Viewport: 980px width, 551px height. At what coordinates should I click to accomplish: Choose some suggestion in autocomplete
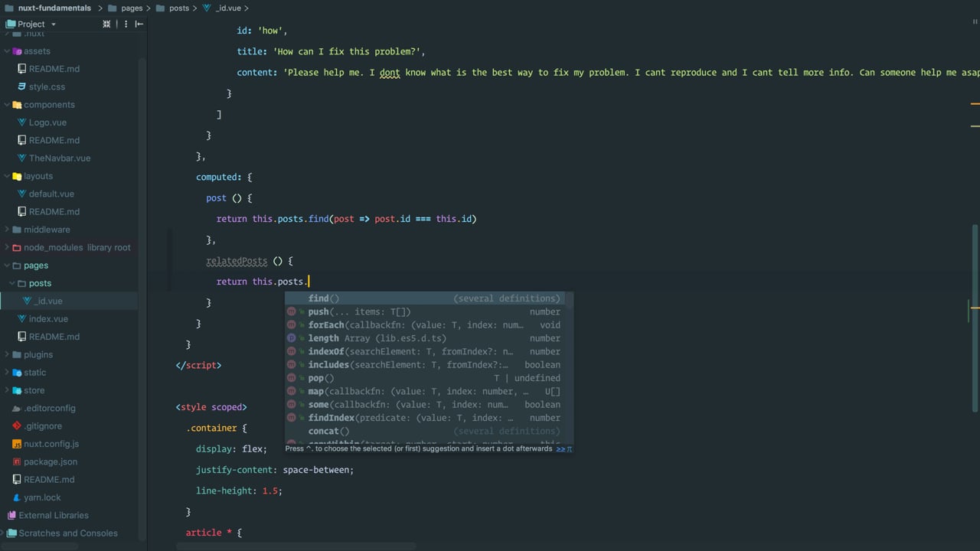[425, 405]
